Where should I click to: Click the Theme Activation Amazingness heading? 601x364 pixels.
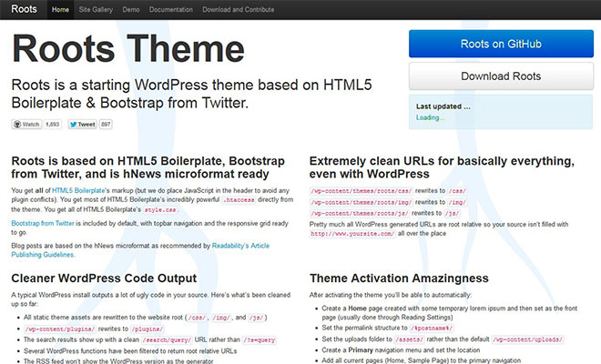(x=399, y=278)
